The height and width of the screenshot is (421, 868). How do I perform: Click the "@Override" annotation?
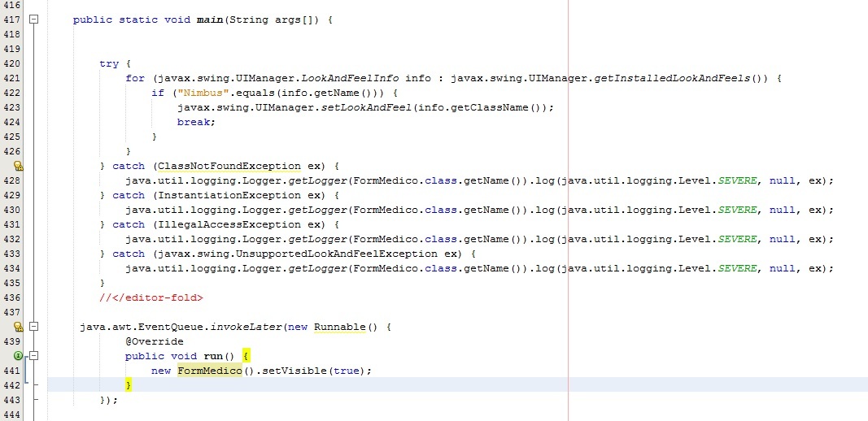(x=155, y=341)
